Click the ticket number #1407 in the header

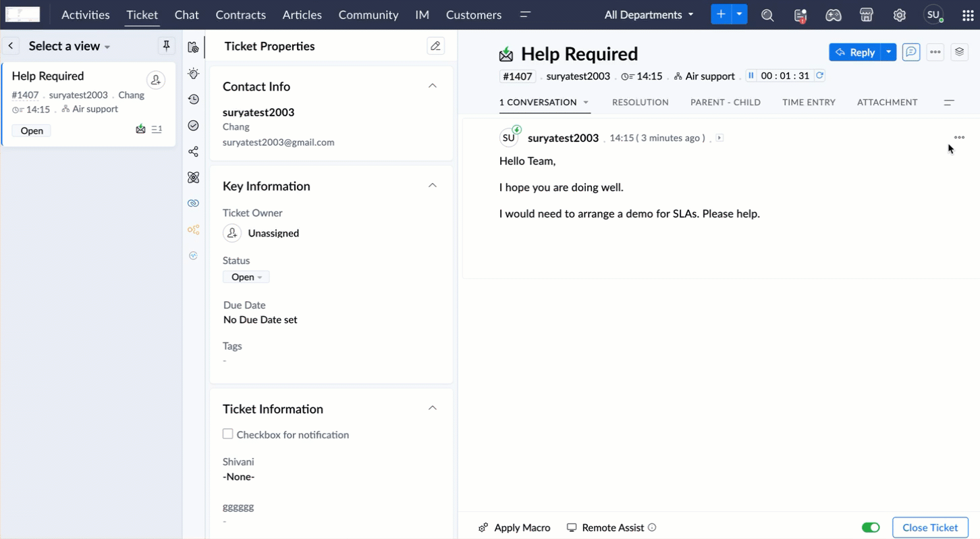click(518, 76)
